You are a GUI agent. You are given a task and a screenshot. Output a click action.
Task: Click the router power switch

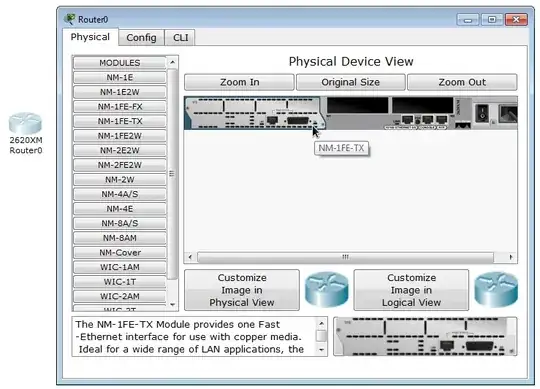482,113
